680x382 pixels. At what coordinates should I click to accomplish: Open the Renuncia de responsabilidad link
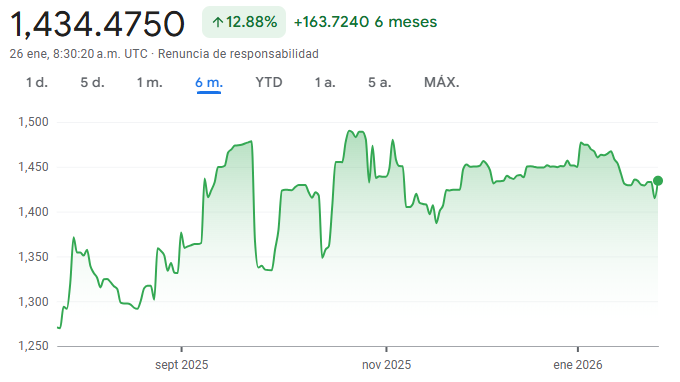(x=238, y=54)
